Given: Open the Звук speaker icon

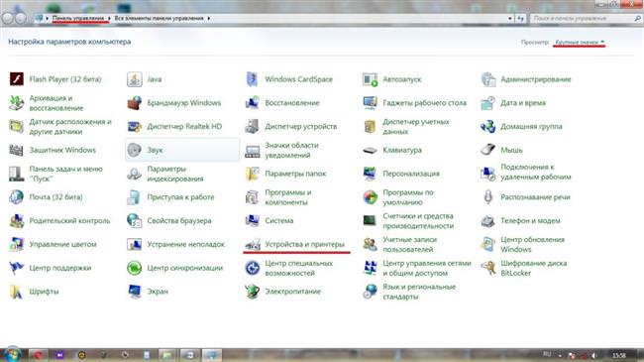Looking at the screenshot, I should tap(135, 150).
